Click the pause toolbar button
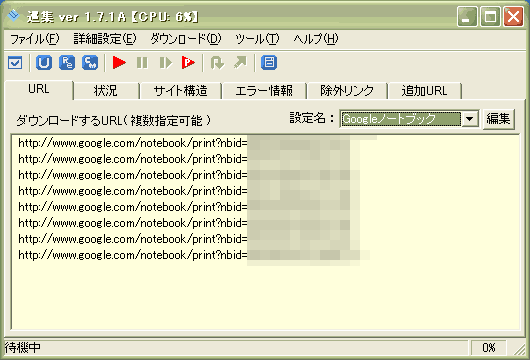Screen dimensions: 530x360 [x=142, y=63]
